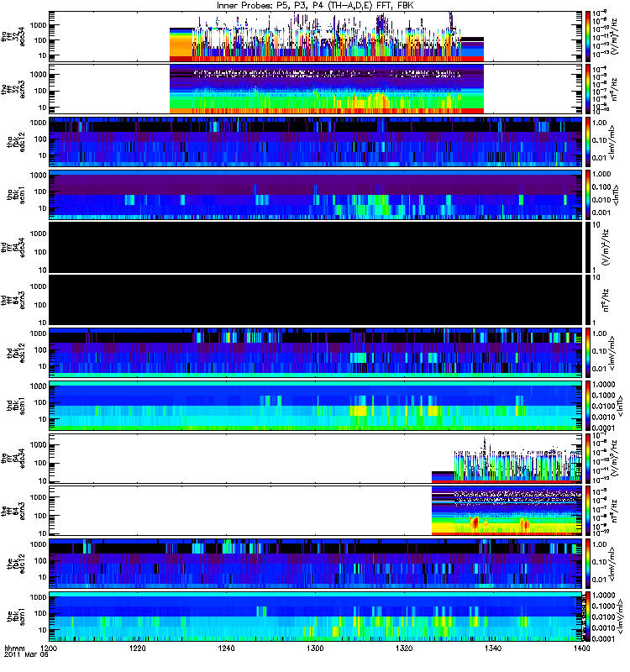Click the '<|mV/m|>' unit of tha fbk edc12 color bar
Screen dimensions: 630x672
click(x=613, y=142)
